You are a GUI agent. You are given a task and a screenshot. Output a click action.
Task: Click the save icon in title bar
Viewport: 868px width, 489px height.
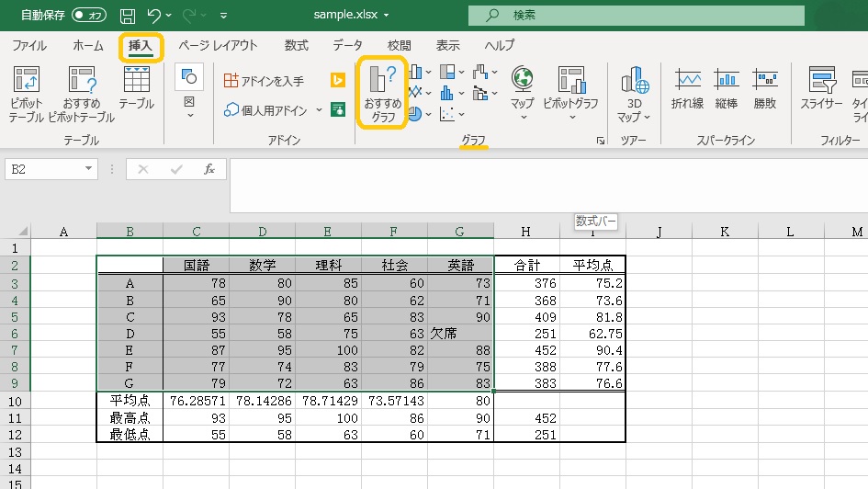128,16
